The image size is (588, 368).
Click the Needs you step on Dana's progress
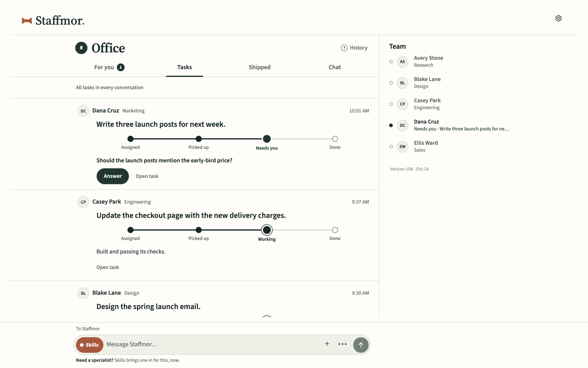(x=267, y=139)
